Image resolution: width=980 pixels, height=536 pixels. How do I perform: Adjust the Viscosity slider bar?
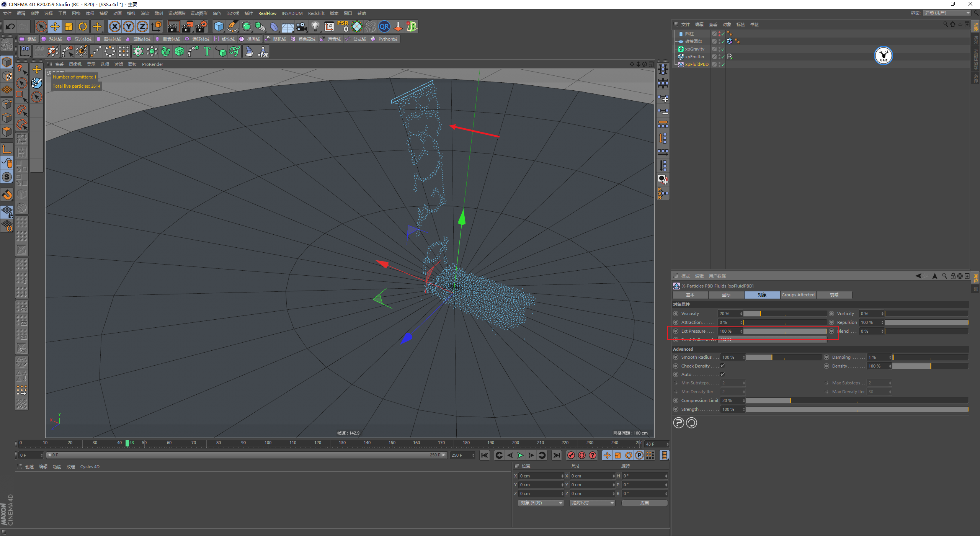coord(784,314)
